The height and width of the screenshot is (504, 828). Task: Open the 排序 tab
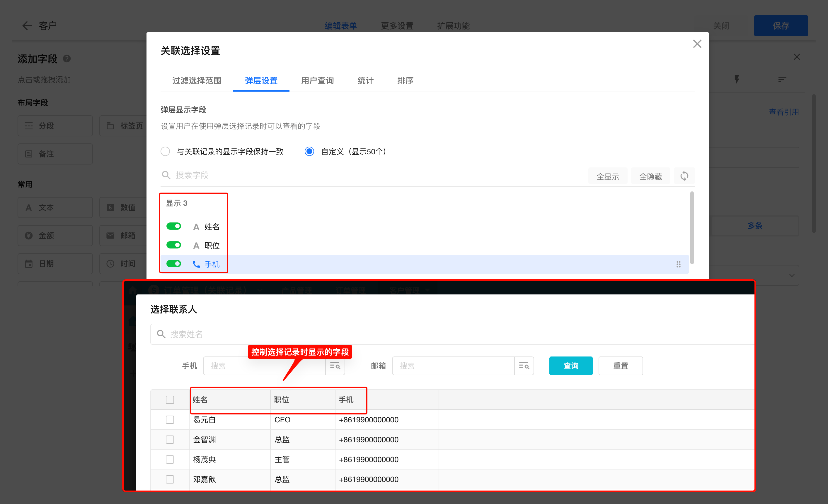(x=405, y=80)
